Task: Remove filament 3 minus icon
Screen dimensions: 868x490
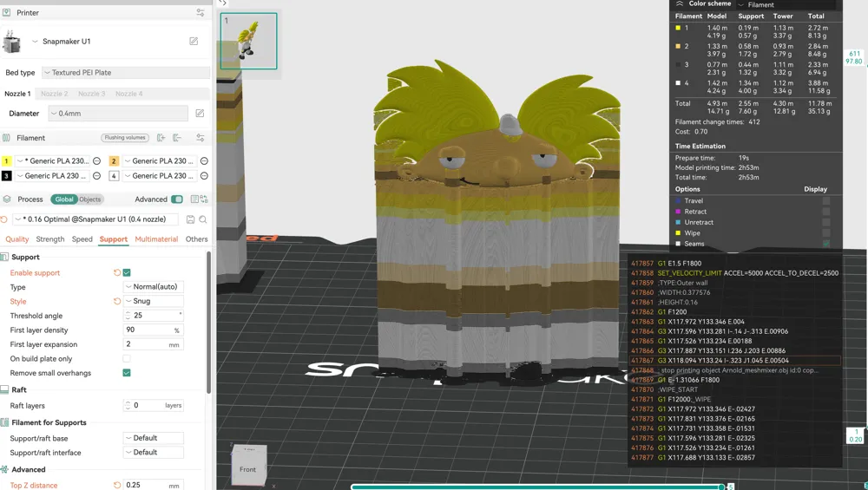Action: pos(97,176)
